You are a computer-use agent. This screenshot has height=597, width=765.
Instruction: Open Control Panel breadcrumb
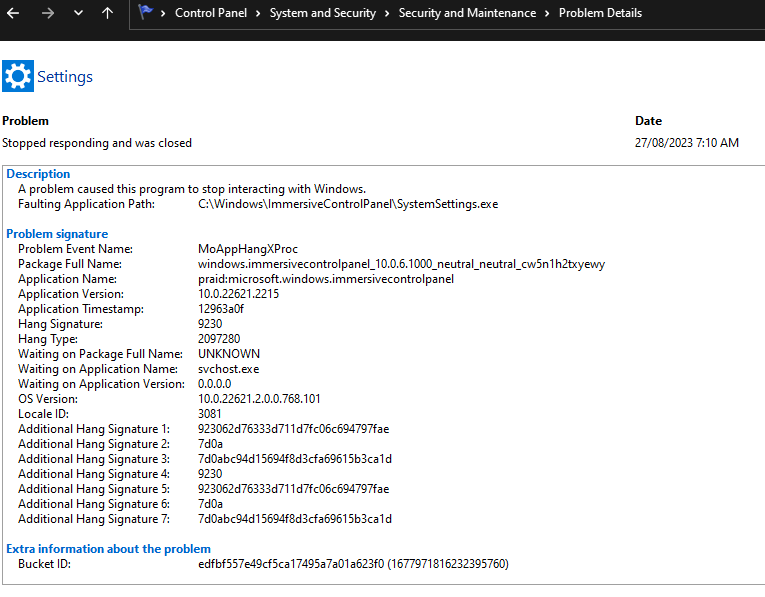tap(211, 13)
